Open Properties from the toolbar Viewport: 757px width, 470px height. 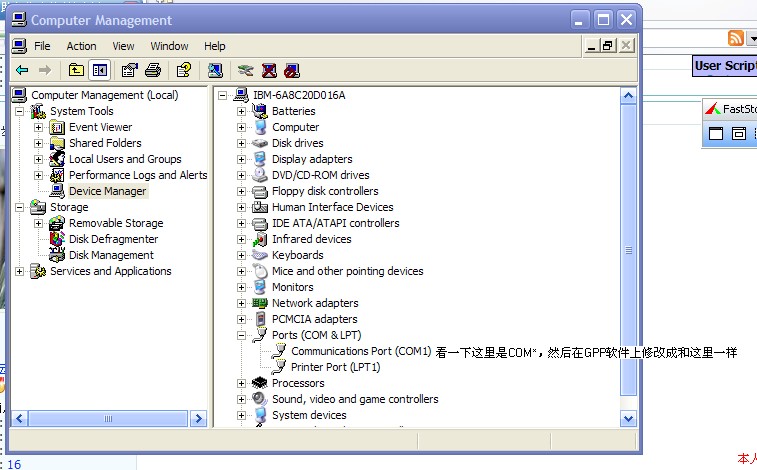(x=129, y=70)
